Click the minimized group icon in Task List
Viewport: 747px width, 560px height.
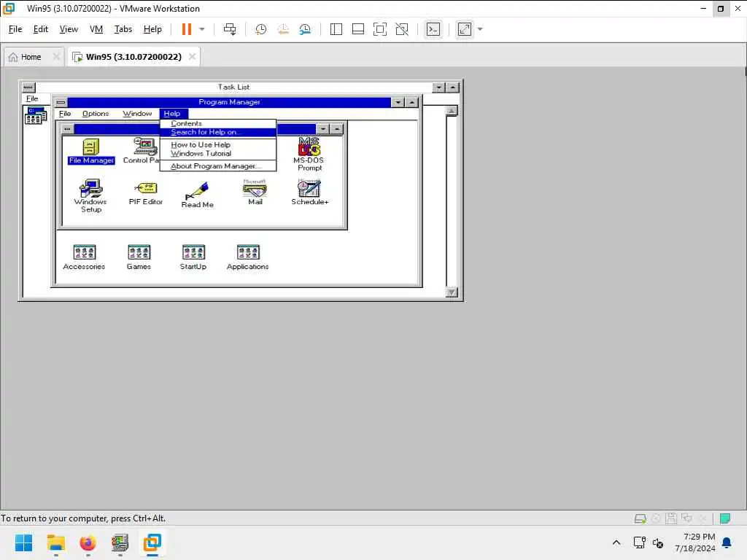36,116
